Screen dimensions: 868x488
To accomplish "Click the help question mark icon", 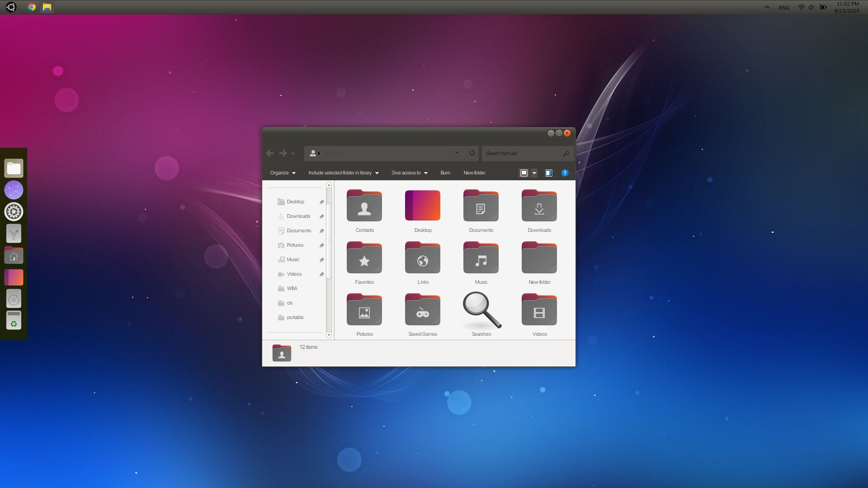I will (565, 173).
